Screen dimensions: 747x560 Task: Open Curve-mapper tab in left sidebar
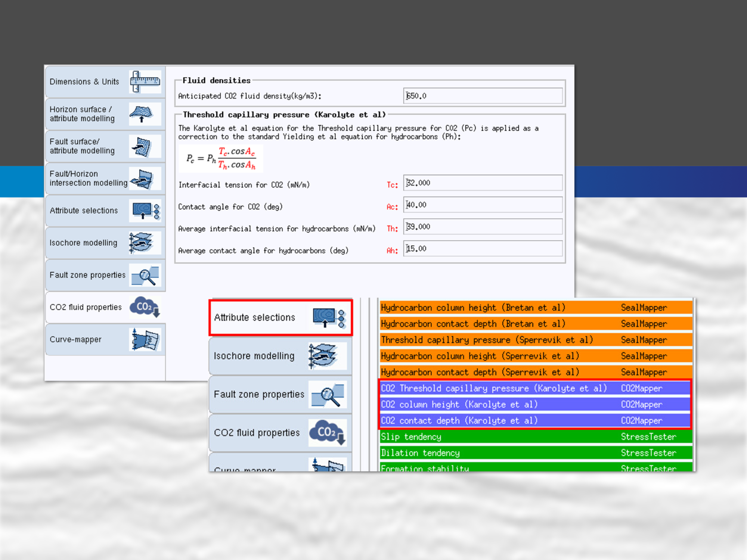[105, 339]
